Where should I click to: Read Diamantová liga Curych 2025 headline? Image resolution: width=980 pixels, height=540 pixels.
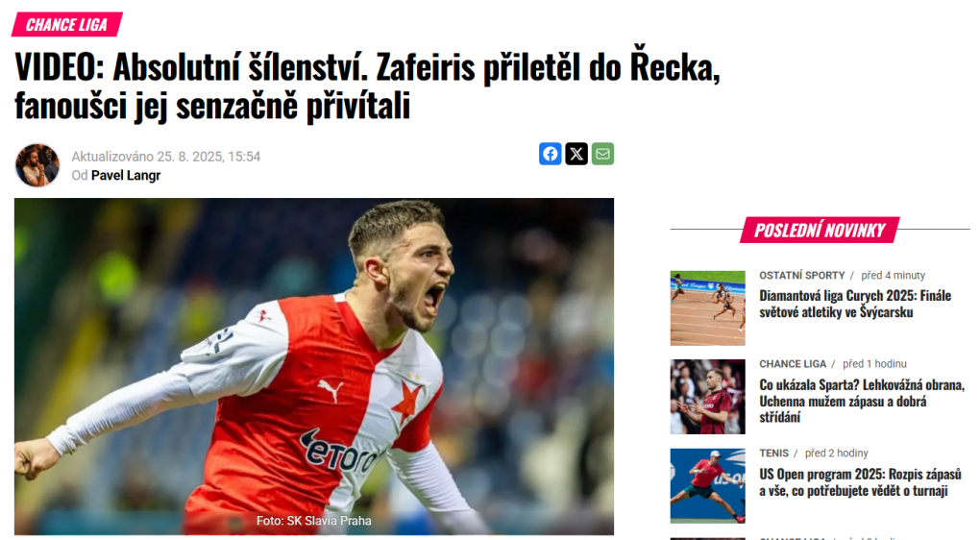click(855, 304)
